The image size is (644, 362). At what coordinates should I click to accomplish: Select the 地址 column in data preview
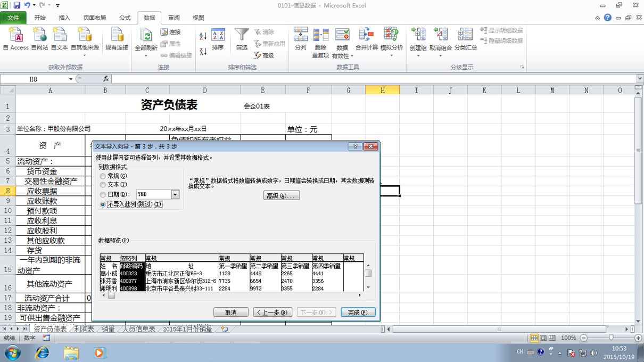pos(181,273)
